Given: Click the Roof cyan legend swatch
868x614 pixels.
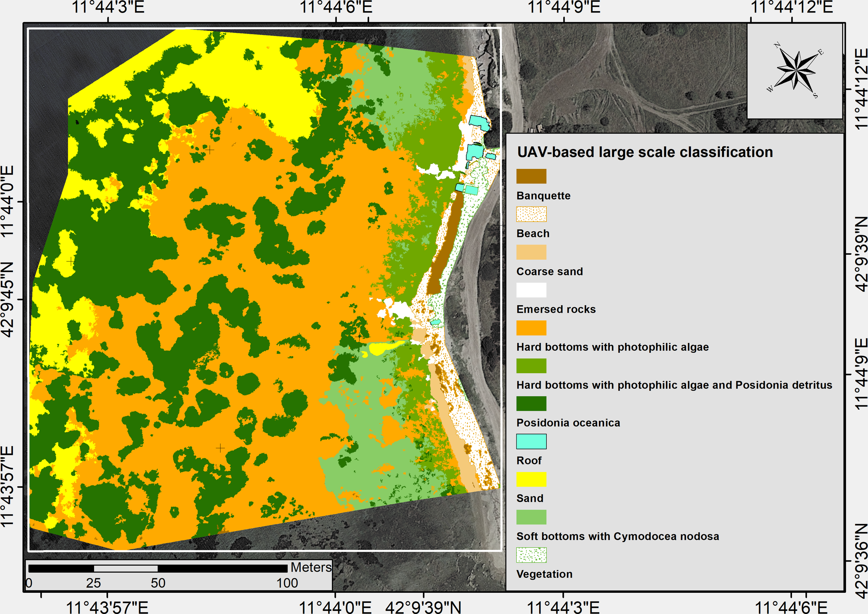Looking at the screenshot, I should [x=531, y=441].
